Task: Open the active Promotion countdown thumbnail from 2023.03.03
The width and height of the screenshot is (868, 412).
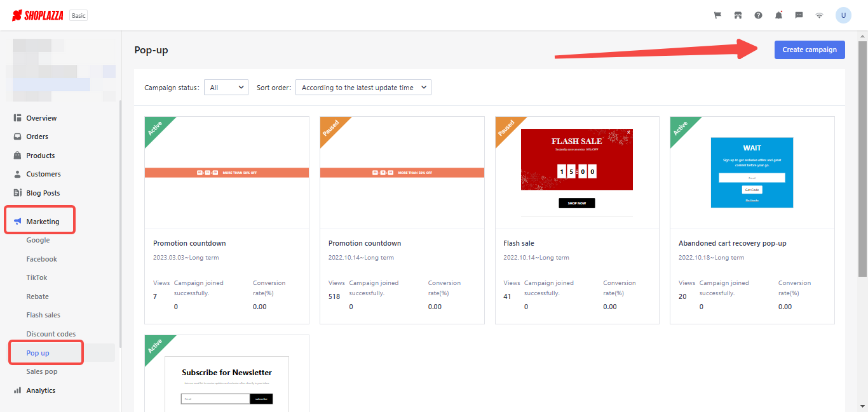Action: [x=227, y=173]
